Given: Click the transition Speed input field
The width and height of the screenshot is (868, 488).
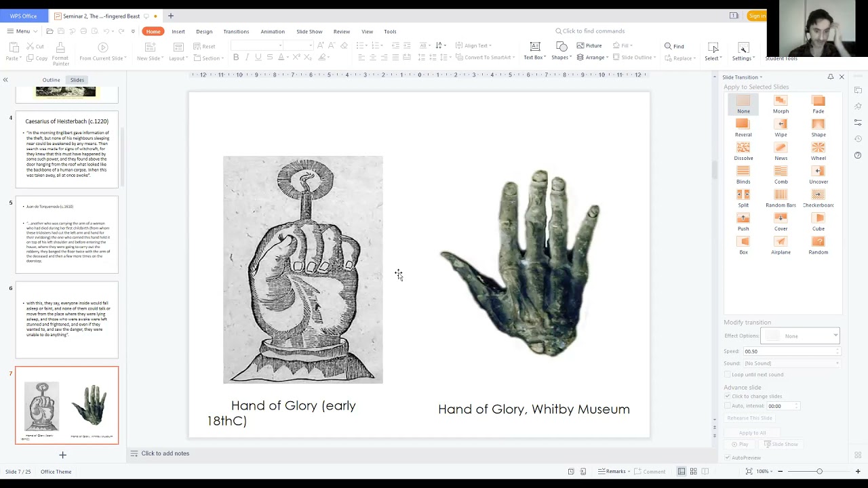Looking at the screenshot, I should pos(791,351).
